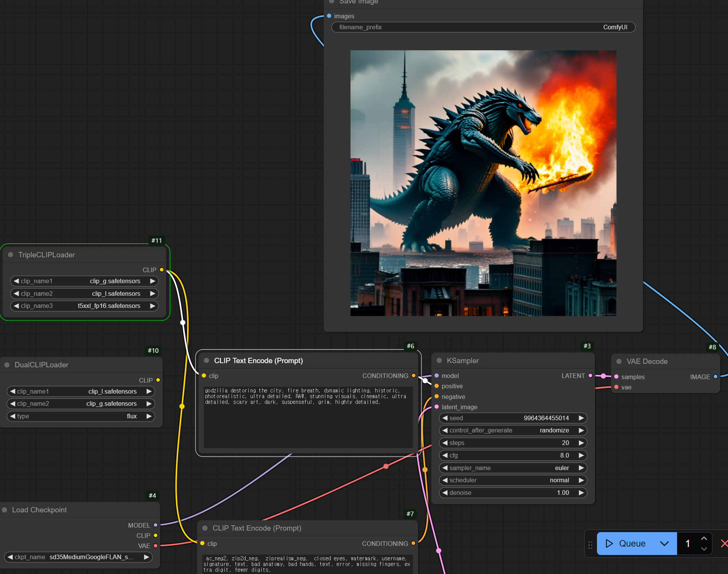Click the red X cancel button

tap(724, 544)
